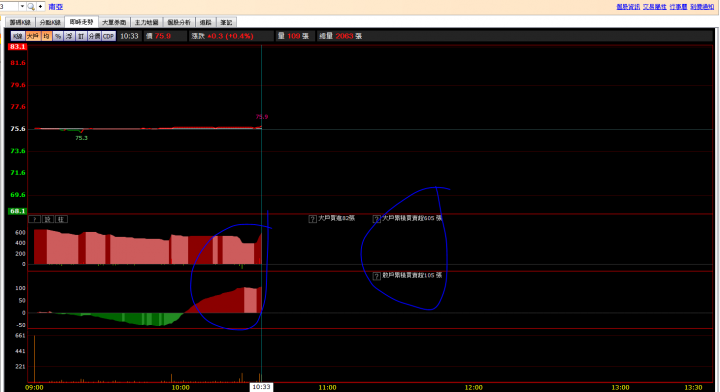Screen dimensions: 720x392
Task: Click the 83.1 upper limit price label
Action: pyautogui.click(x=17, y=47)
